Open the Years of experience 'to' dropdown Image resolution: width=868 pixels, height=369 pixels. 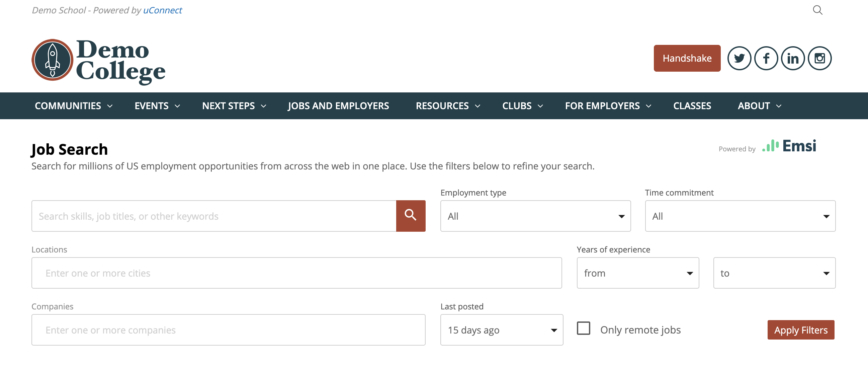pyautogui.click(x=774, y=273)
